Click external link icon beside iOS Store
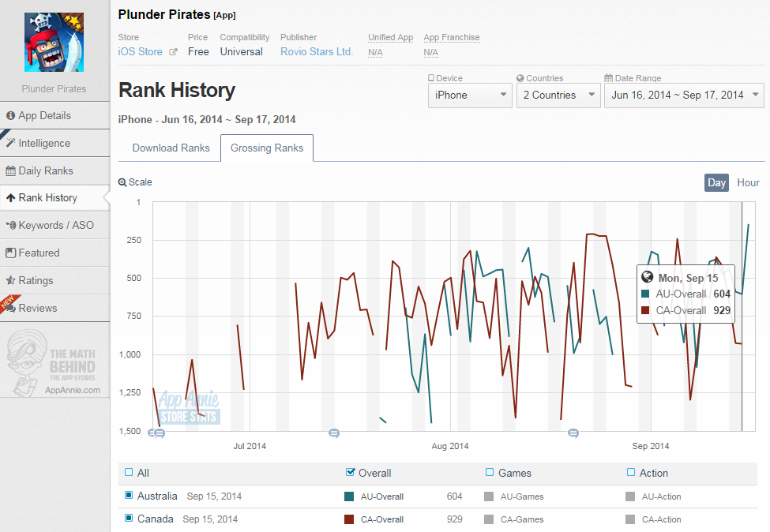The width and height of the screenshot is (770, 532). [173, 52]
